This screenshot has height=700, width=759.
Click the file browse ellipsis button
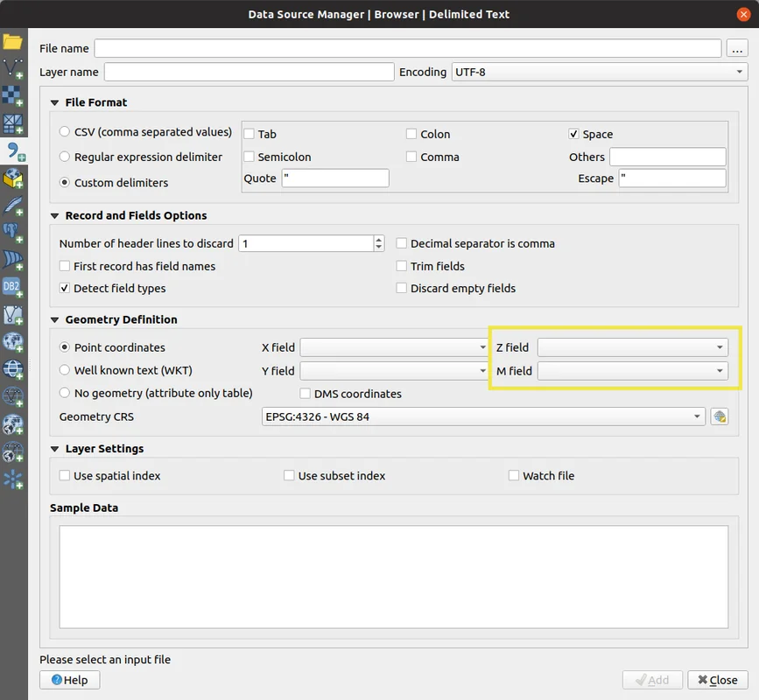pyautogui.click(x=737, y=48)
